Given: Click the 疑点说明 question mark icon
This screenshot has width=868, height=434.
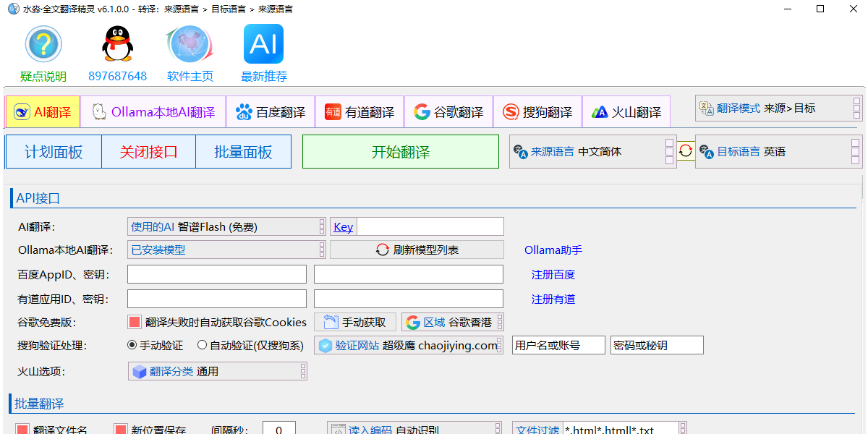Looking at the screenshot, I should point(43,45).
